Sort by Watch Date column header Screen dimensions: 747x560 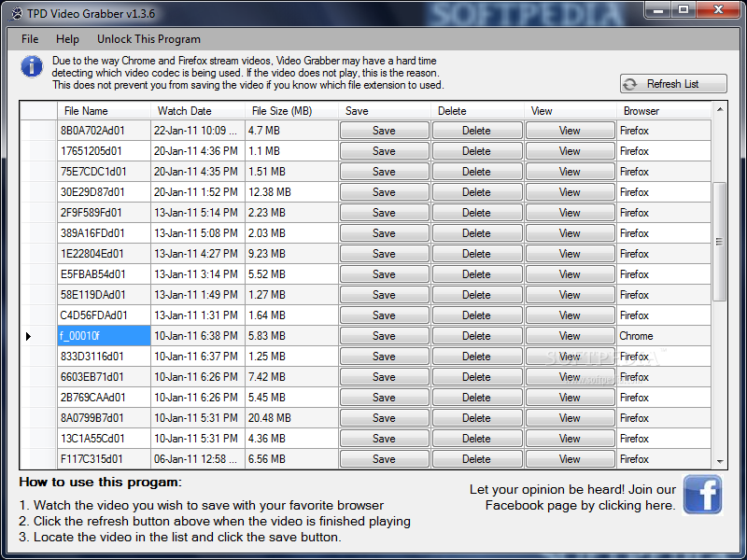click(198, 110)
